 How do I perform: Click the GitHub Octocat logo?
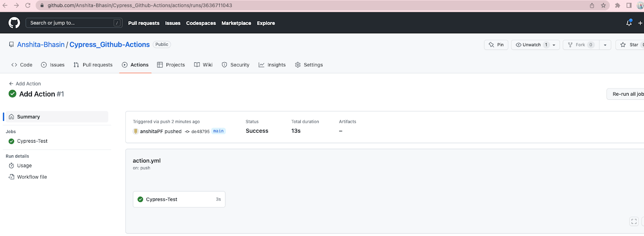(x=14, y=23)
